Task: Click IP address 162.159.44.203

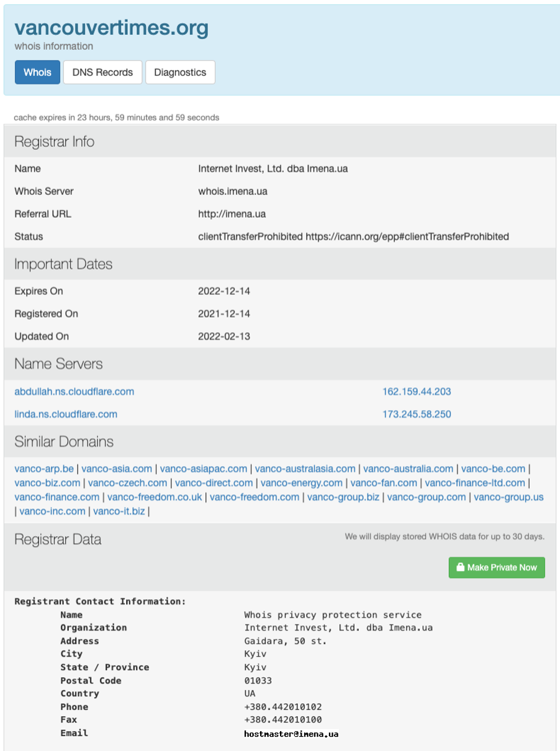Action: tap(417, 392)
